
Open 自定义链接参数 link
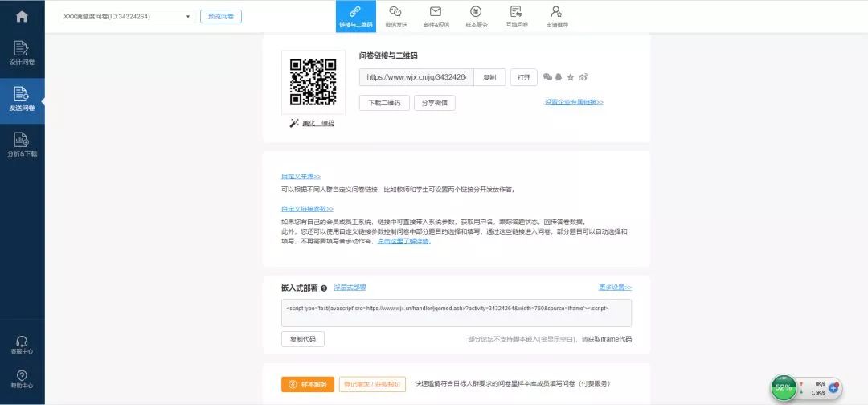pyautogui.click(x=307, y=209)
